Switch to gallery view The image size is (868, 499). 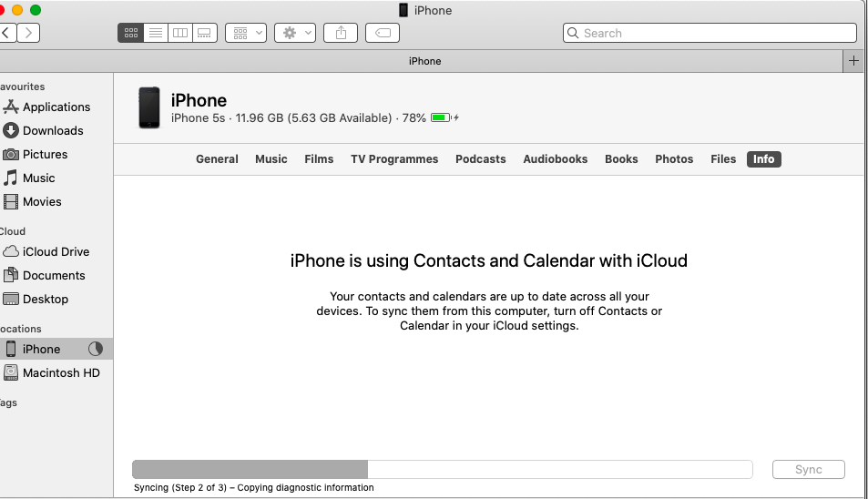pyautogui.click(x=204, y=33)
